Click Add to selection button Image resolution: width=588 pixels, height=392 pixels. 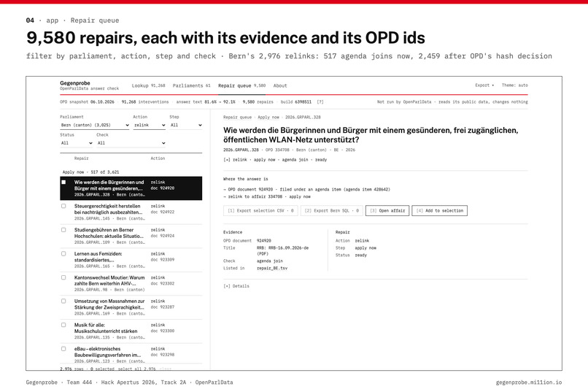(x=439, y=211)
